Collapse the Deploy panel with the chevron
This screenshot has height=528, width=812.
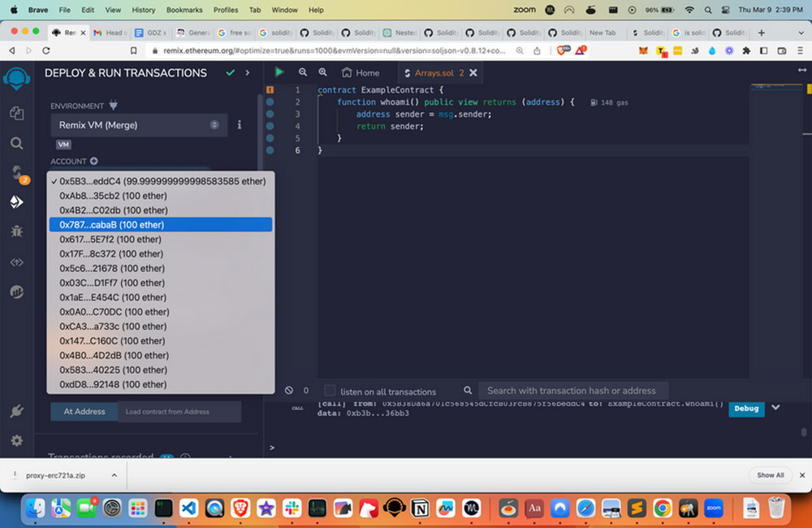[x=248, y=72]
